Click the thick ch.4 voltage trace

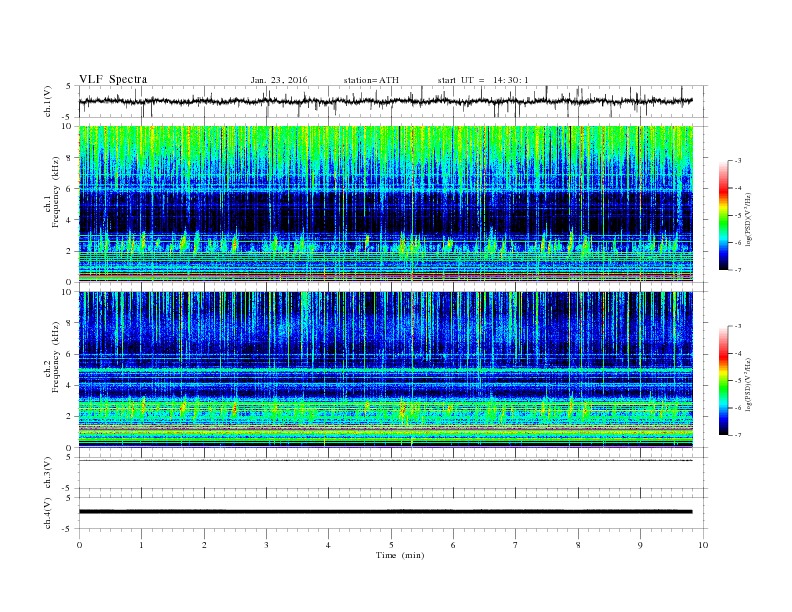pos(386,512)
